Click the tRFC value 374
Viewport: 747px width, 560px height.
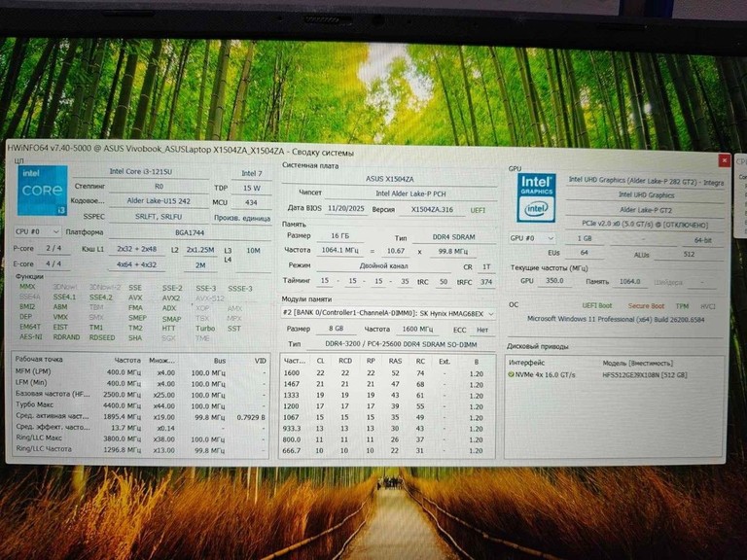pos(486,282)
